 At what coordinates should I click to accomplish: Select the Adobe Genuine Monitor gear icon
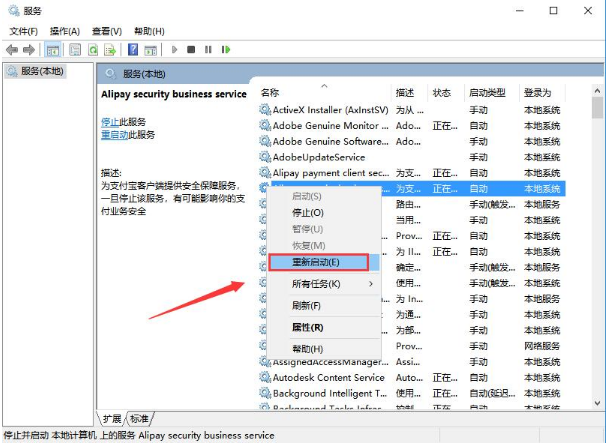pos(265,126)
